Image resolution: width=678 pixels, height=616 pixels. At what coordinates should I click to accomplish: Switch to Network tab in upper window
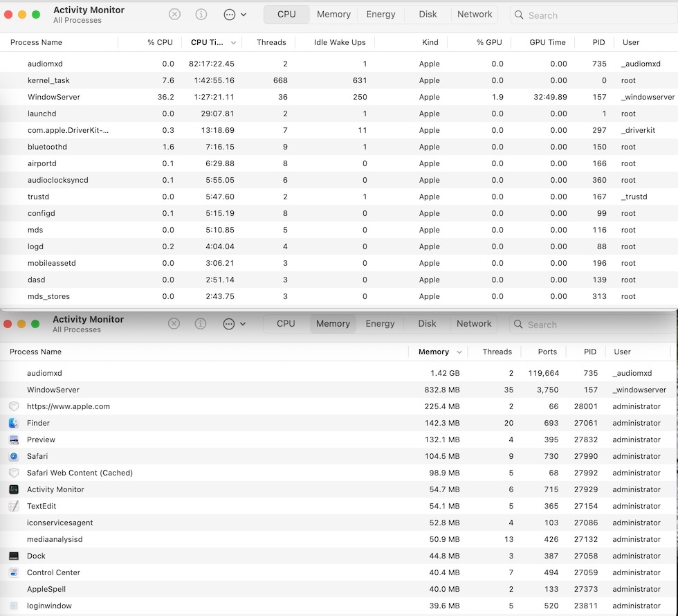point(475,15)
